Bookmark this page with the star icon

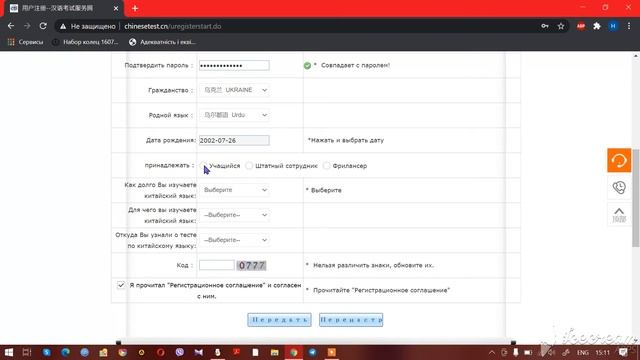[x=561, y=26]
